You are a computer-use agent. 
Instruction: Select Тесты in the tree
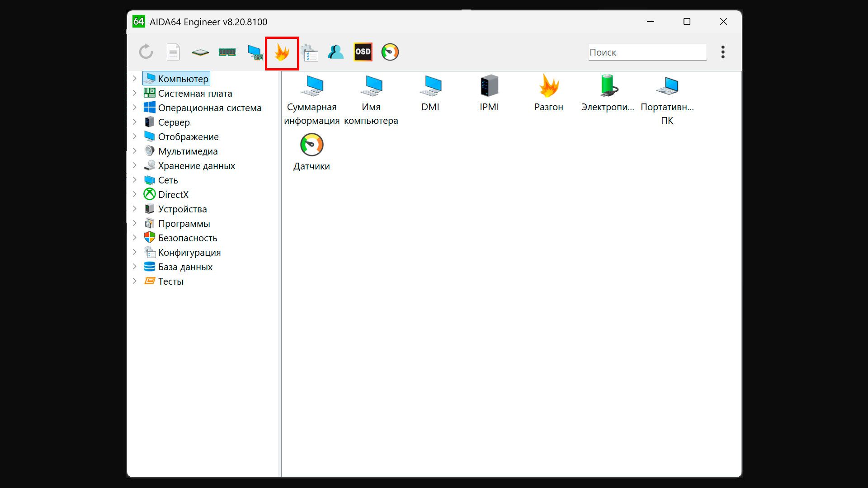(x=164, y=282)
